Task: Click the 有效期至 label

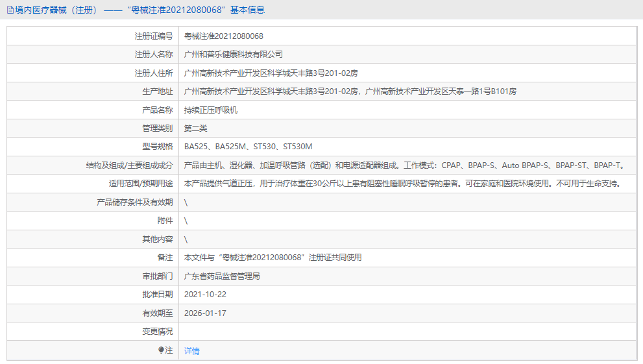Action: click(158, 313)
